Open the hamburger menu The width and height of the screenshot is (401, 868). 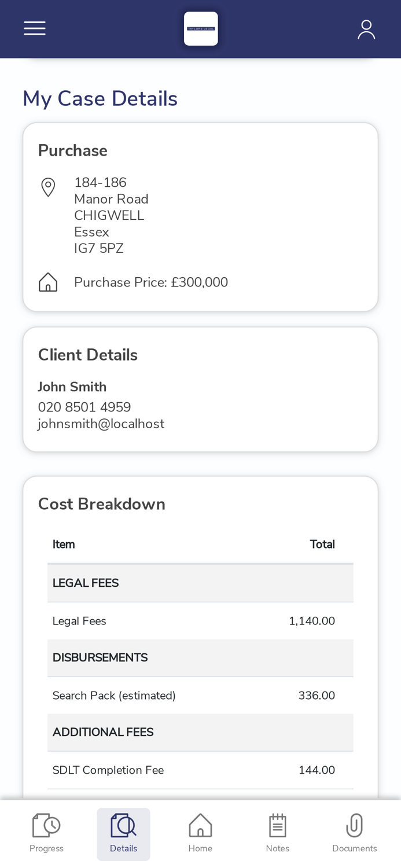tap(35, 28)
